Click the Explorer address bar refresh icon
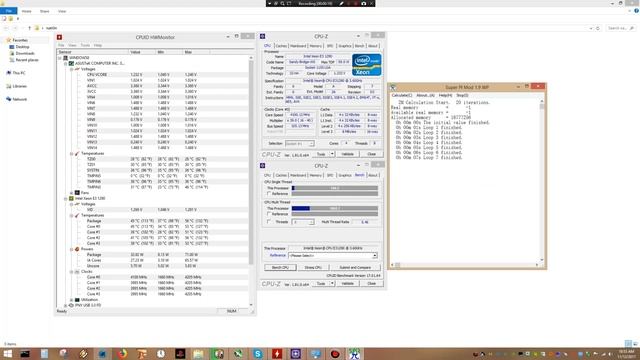Image resolution: width=640 pixels, height=360 pixels. [598, 28]
